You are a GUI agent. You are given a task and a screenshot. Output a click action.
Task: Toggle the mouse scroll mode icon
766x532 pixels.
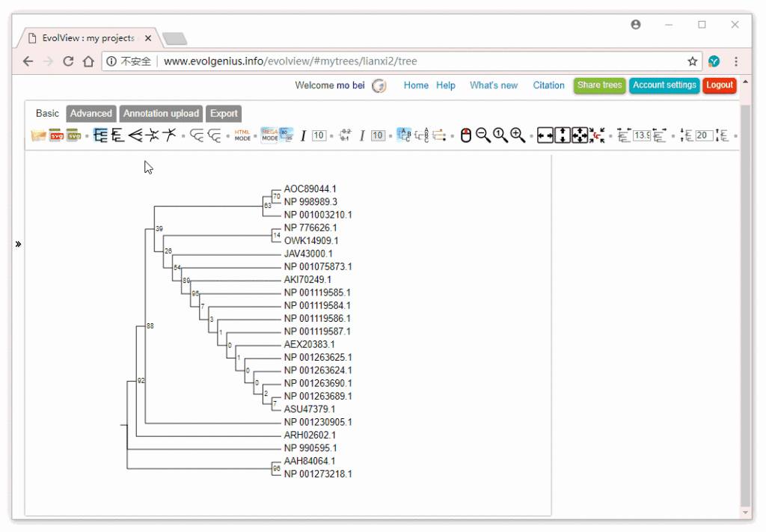465,135
